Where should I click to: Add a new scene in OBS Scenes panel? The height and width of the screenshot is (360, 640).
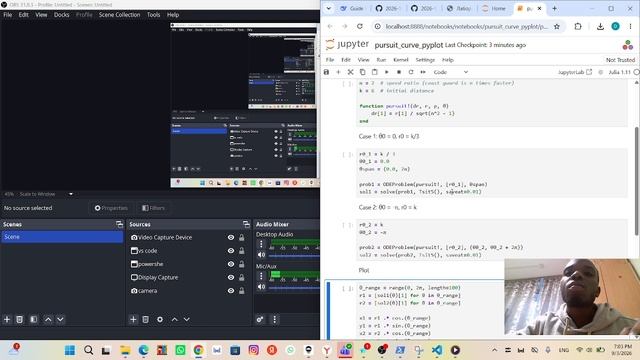pyautogui.click(x=7, y=319)
